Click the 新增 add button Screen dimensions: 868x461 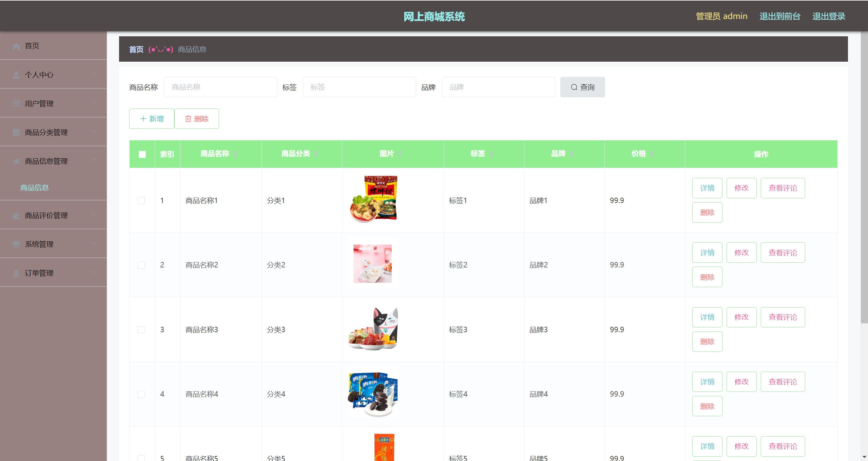coord(152,119)
